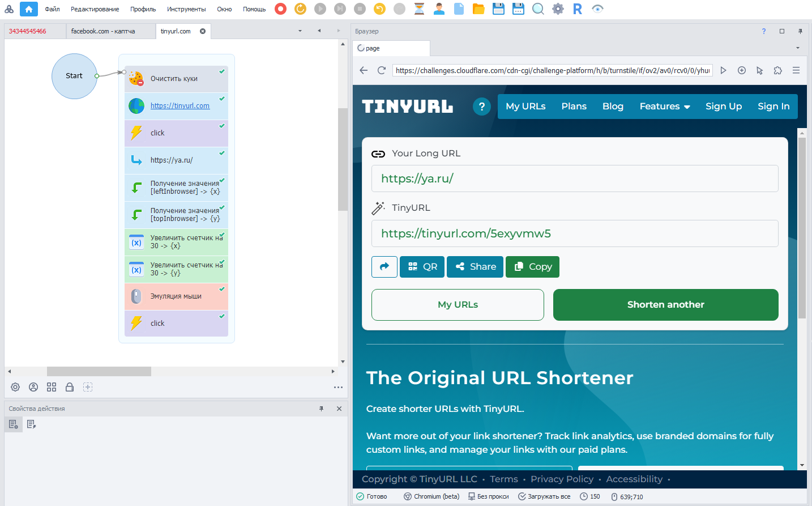The height and width of the screenshot is (506, 812).
Task: Select the Очистить куки action block
Action: (176, 79)
